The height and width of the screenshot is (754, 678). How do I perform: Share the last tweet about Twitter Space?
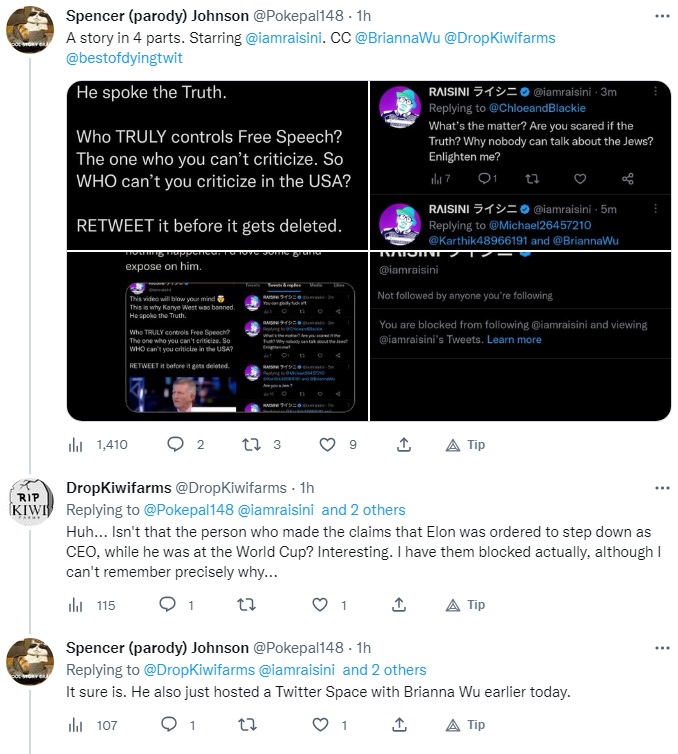click(399, 725)
